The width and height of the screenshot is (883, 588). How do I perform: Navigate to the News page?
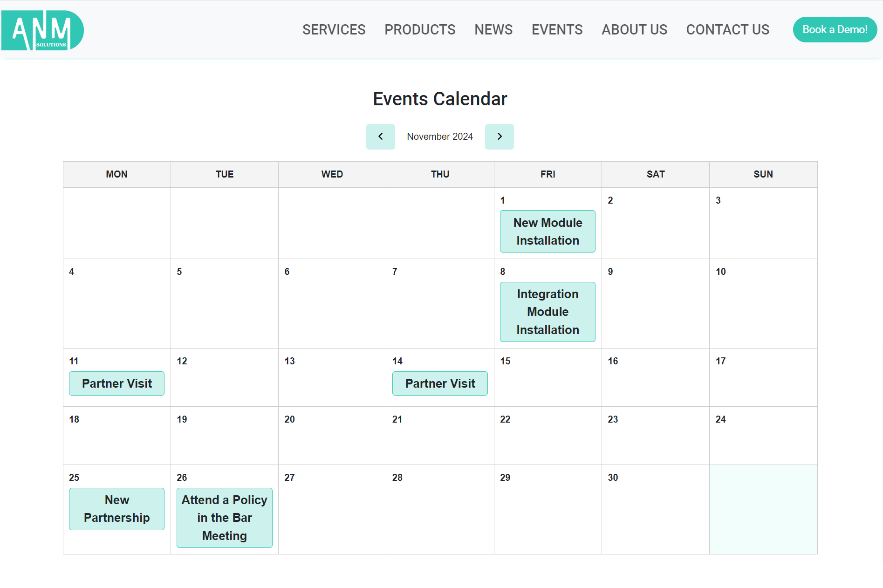pos(493,30)
